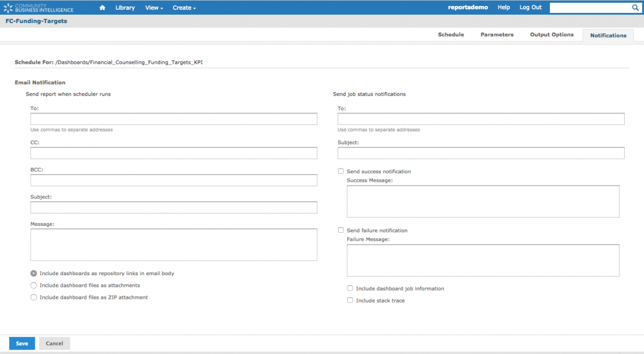This screenshot has height=354, width=644.
Task: Switch to the Schedule tab
Action: pyautogui.click(x=451, y=34)
